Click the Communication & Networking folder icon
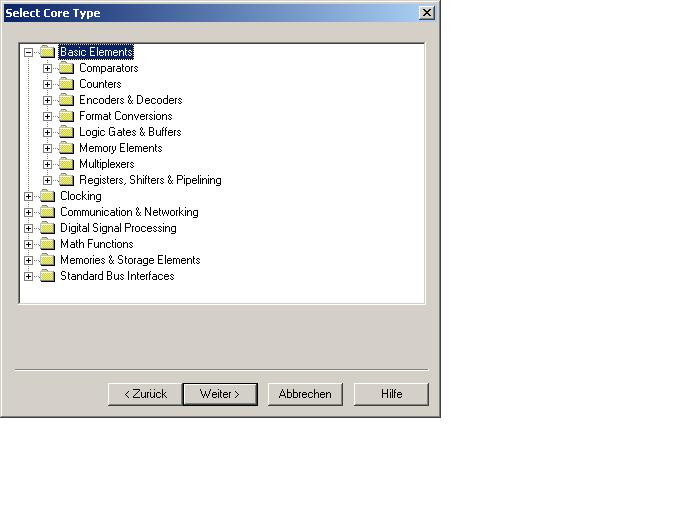This screenshot has height=525, width=700. pyautogui.click(x=47, y=212)
